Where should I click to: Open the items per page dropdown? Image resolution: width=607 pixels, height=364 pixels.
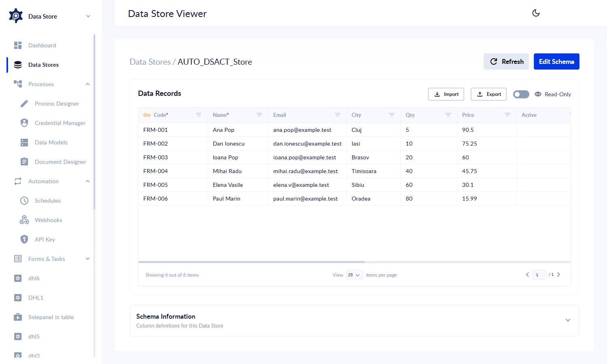[354, 275]
